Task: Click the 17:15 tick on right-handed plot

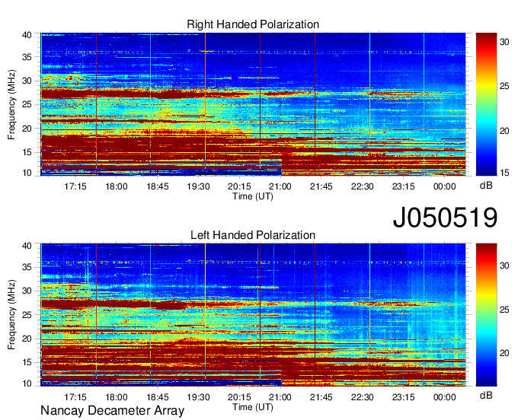Action: [x=75, y=186]
